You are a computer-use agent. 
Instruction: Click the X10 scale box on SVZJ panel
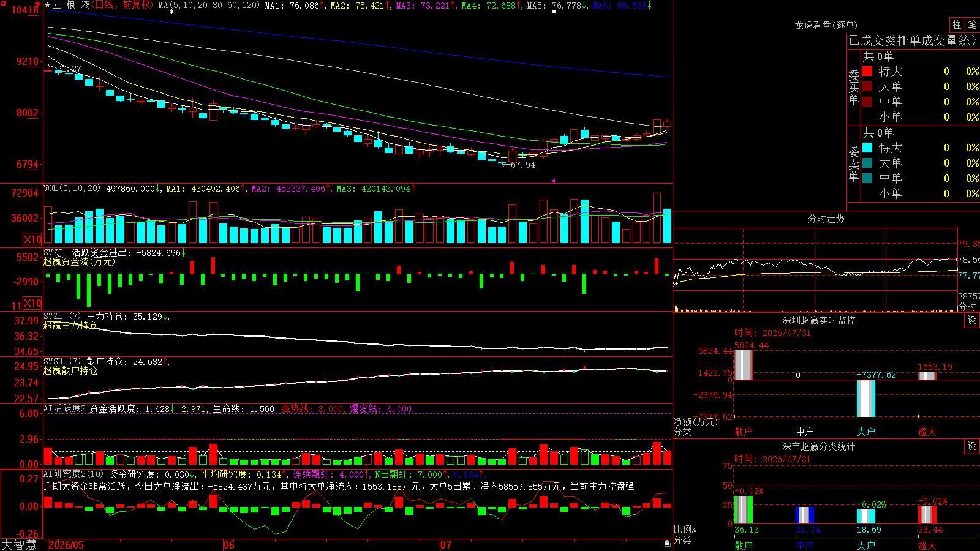[32, 303]
